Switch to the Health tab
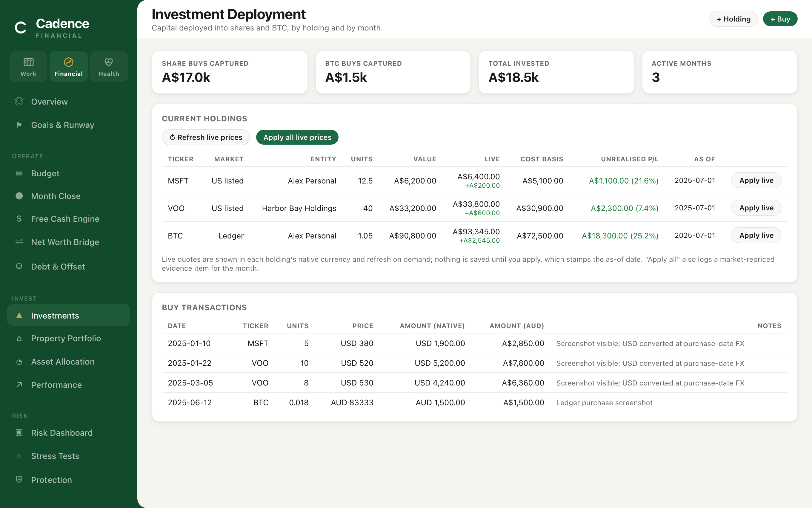This screenshot has height=508, width=812. click(109, 67)
